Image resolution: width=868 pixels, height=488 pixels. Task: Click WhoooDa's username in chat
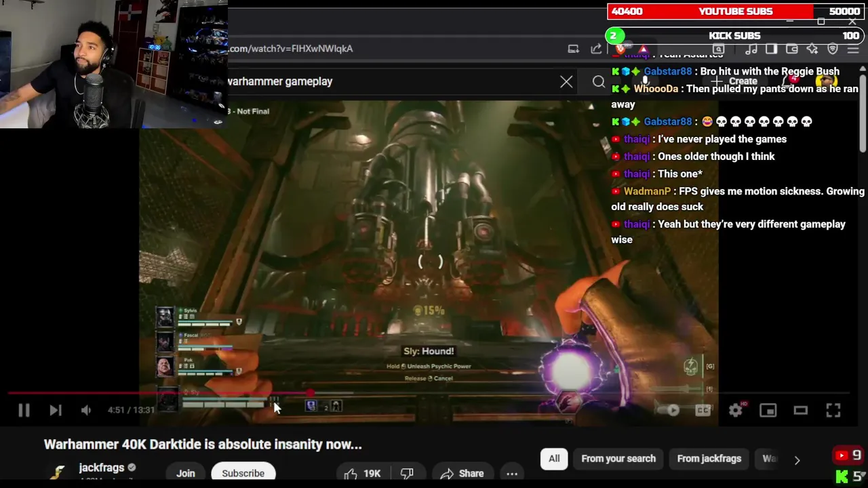pos(656,89)
